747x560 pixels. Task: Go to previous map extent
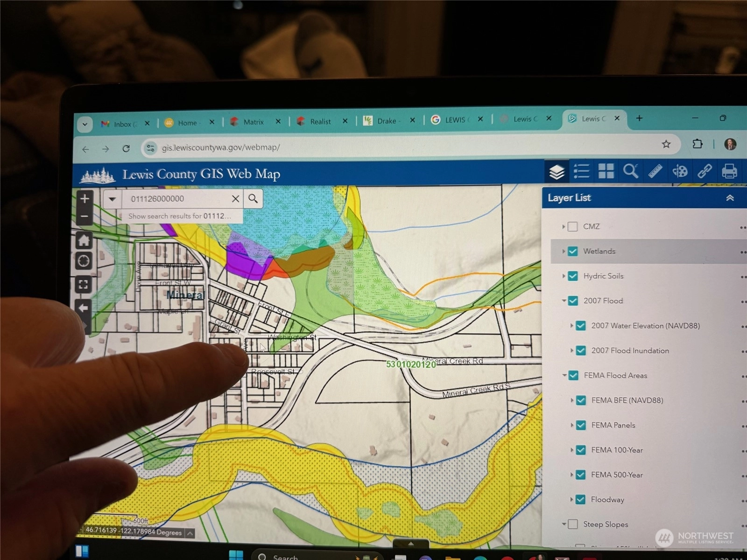point(84,308)
